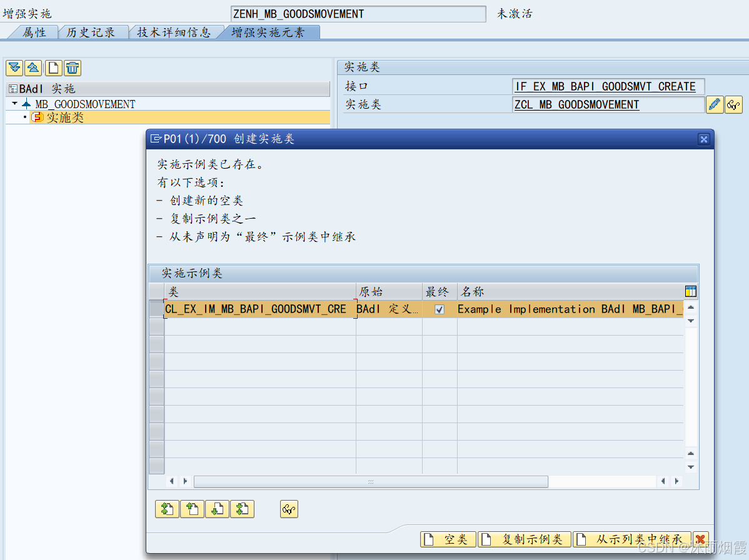Open the column configuration icon in the table
Screen dimensions: 749x560
coord(690,291)
